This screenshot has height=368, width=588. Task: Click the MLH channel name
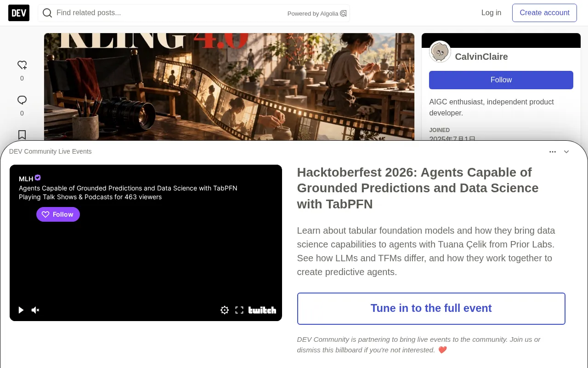(26, 178)
